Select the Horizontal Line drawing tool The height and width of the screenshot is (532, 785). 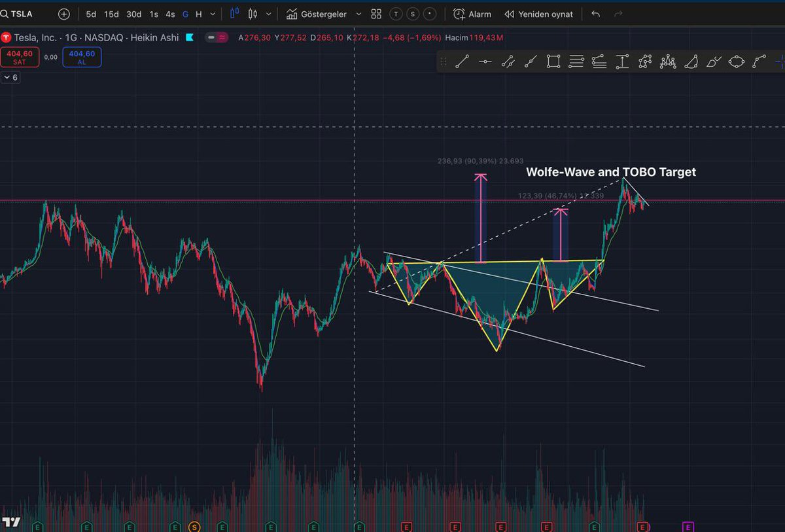pos(485,62)
